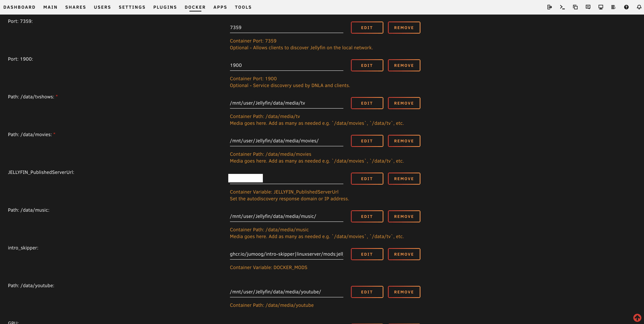Click the logout icon in the header
Viewport: 644px width, 324px height.
pos(550,7)
